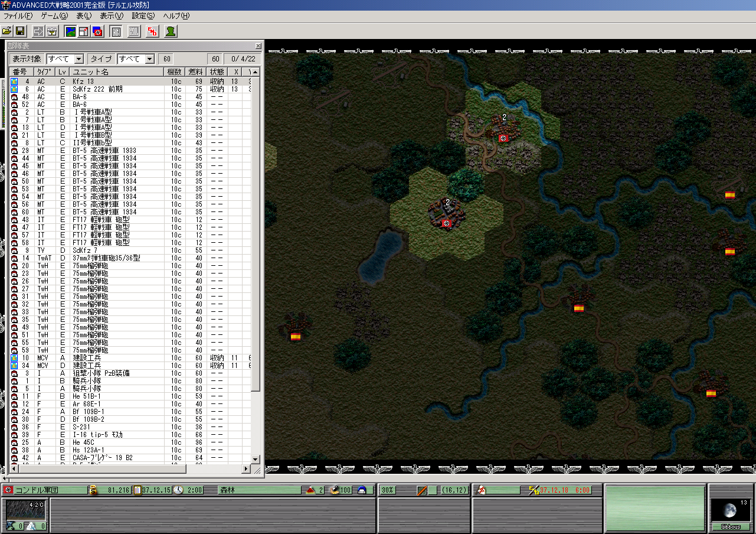The width and height of the screenshot is (756, 534).
Task: Click the コンドル軍団 faction emblem in status bar
Action: [x=8, y=490]
